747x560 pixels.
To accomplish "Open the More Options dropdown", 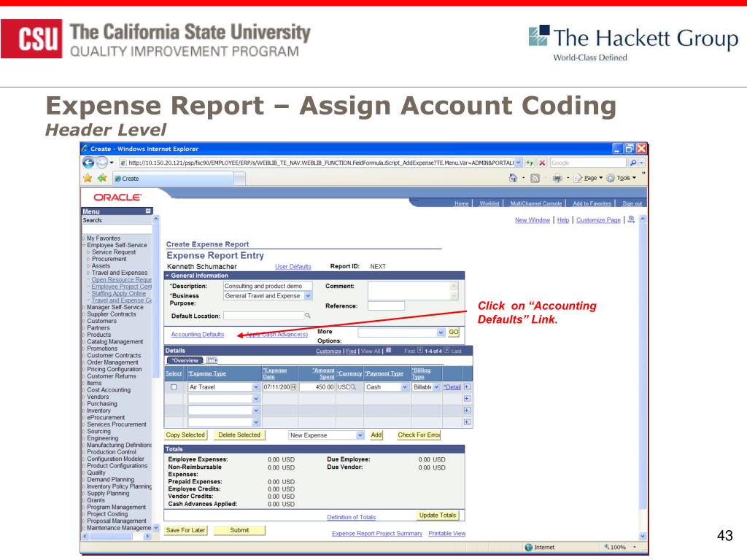I will (x=441, y=332).
